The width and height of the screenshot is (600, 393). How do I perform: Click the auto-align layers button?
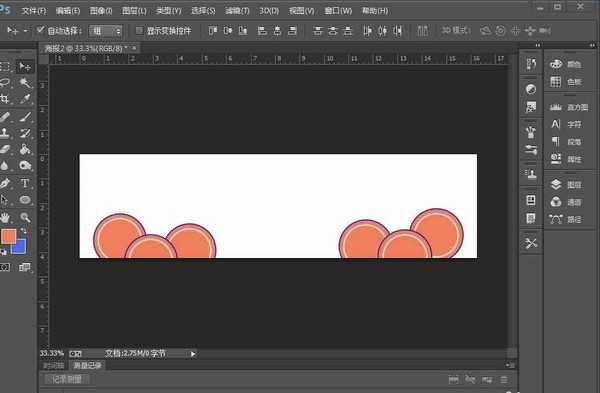tap(422, 30)
